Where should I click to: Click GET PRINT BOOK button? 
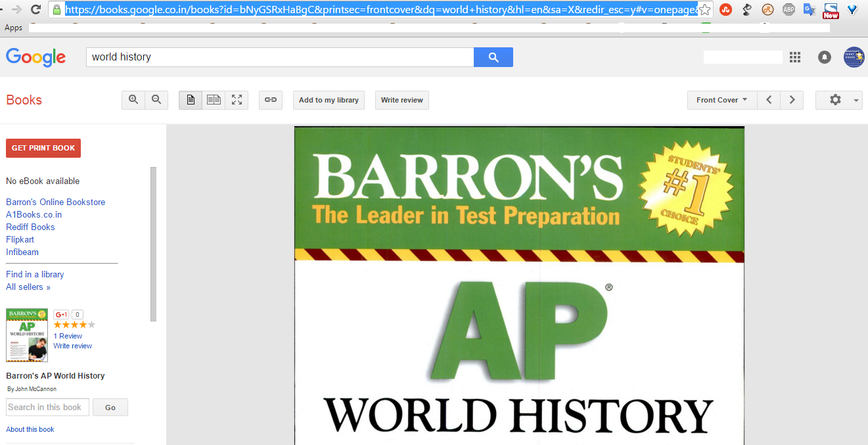click(x=43, y=148)
